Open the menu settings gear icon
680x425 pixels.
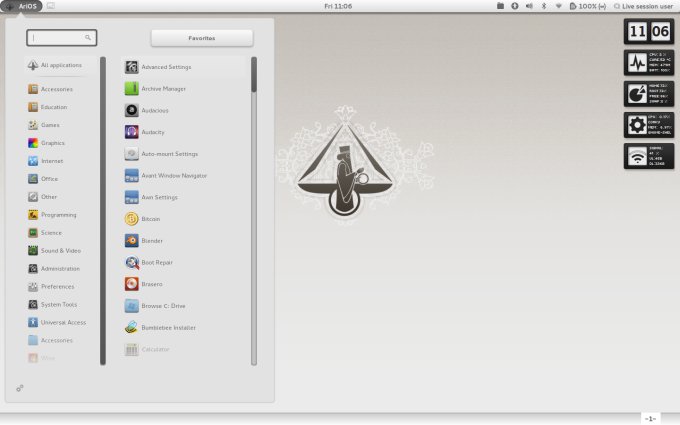pos(20,388)
